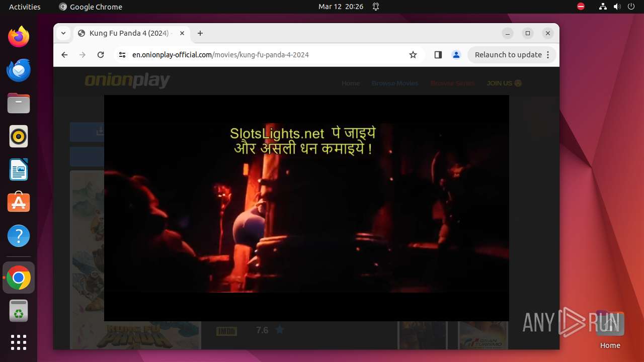View site information icon in address bar

122,55
